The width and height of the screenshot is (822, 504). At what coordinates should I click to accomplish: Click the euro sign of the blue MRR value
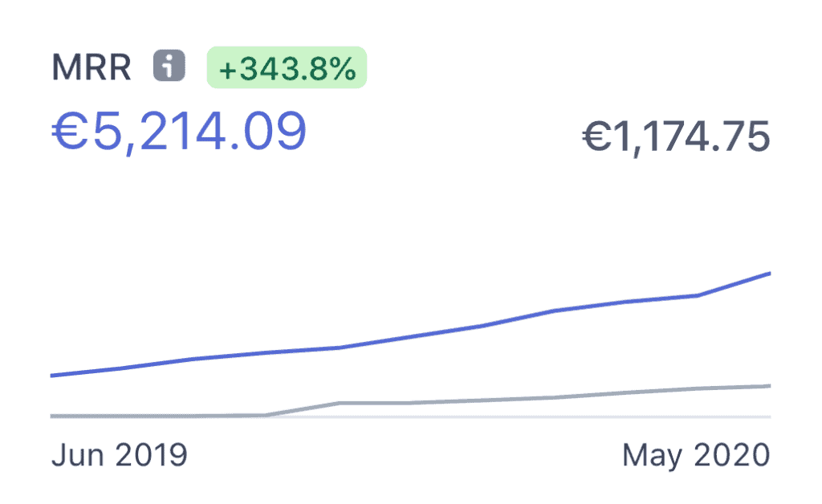click(71, 131)
